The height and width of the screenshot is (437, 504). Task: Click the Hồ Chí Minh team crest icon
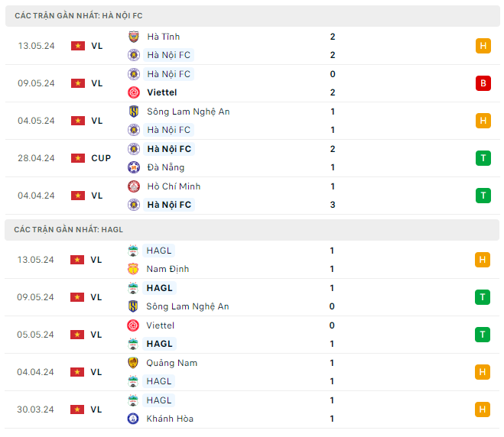[134, 186]
